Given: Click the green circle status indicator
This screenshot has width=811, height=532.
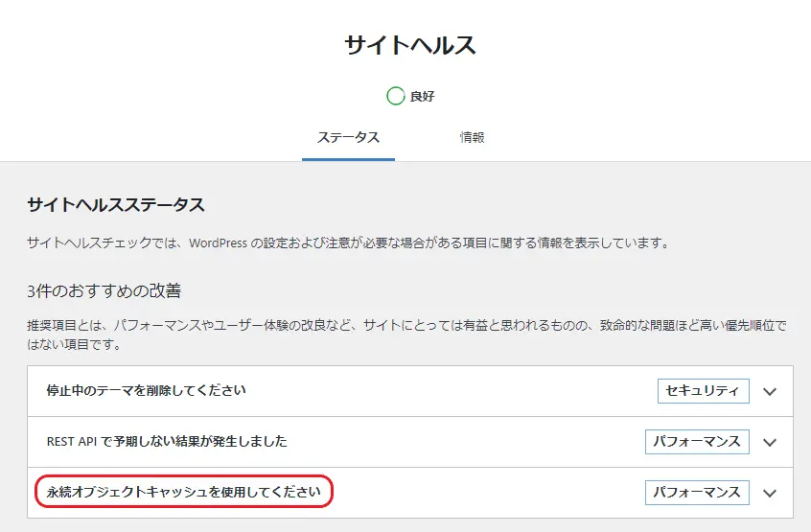Looking at the screenshot, I should point(395,96).
